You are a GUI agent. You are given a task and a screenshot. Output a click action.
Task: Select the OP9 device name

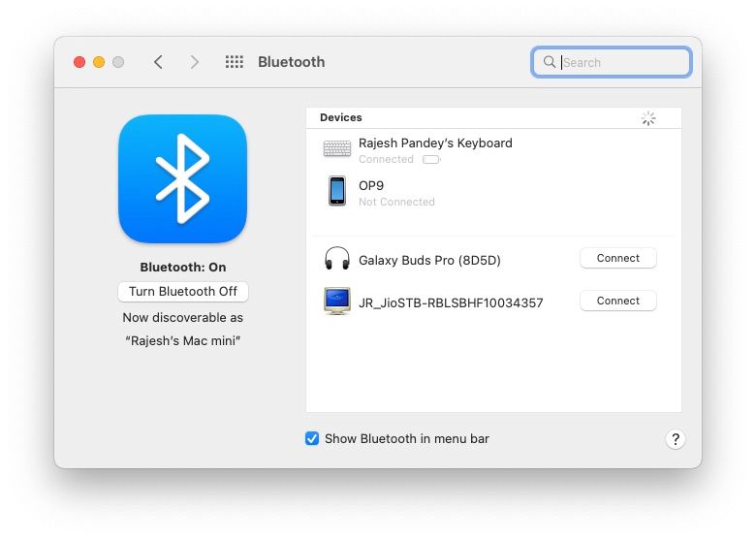(371, 185)
